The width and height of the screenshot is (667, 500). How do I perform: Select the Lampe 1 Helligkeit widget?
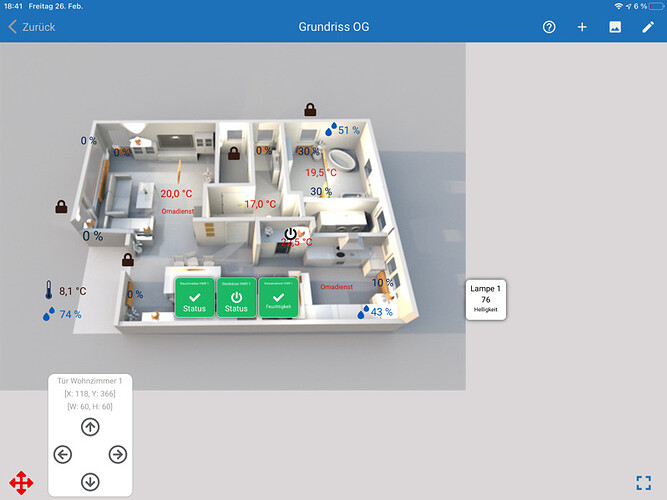click(485, 299)
